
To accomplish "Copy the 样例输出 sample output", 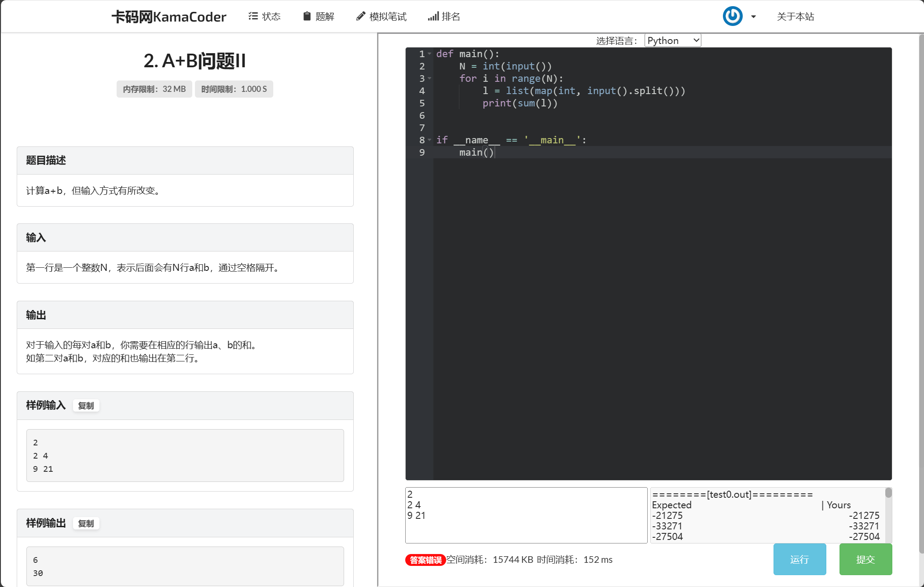I will [x=86, y=523].
